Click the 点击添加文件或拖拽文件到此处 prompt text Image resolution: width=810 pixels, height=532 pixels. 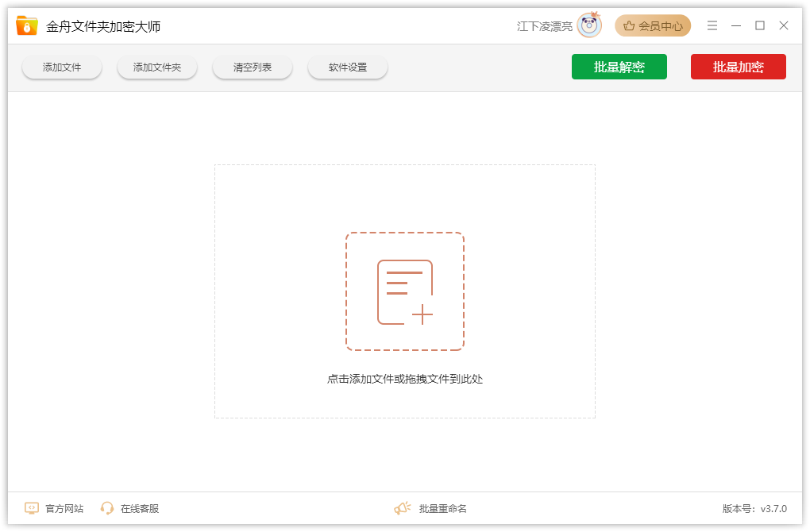coord(405,379)
